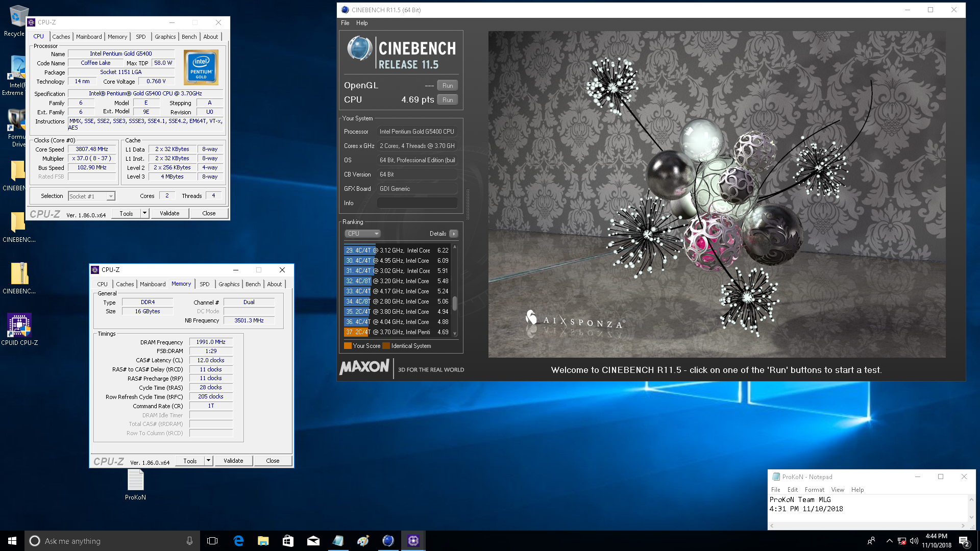Open the Cinebench Help menu

click(362, 23)
